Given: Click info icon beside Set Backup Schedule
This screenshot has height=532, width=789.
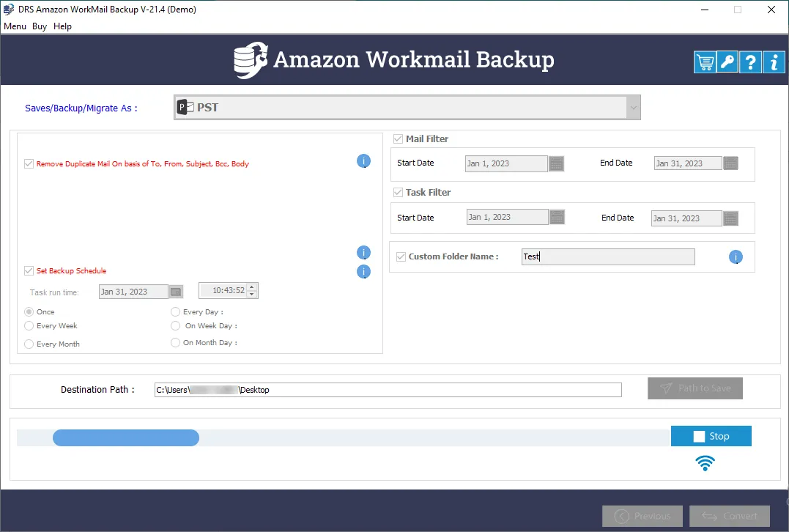Looking at the screenshot, I should tap(363, 272).
